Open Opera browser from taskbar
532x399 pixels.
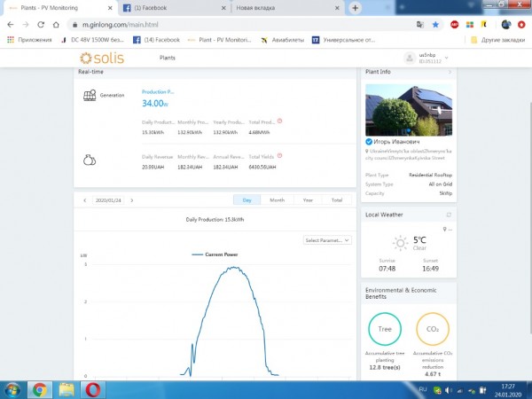click(92, 390)
